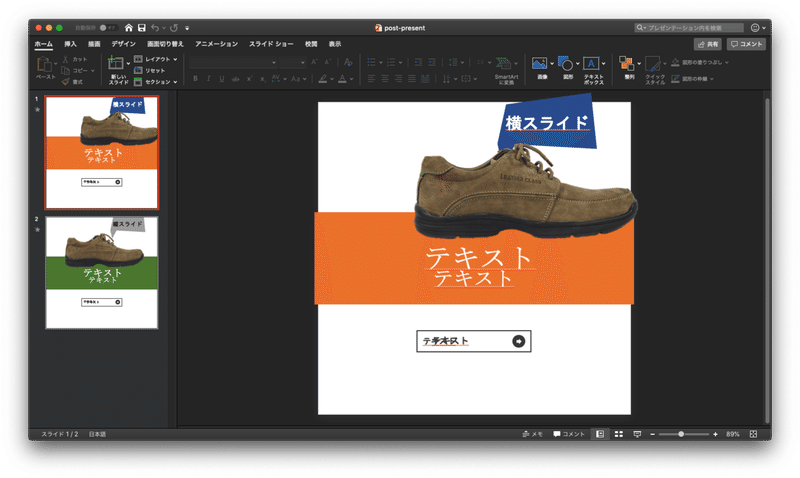Open the レイアウト layout menu
Viewport: 800px width, 478px height.
click(156, 59)
